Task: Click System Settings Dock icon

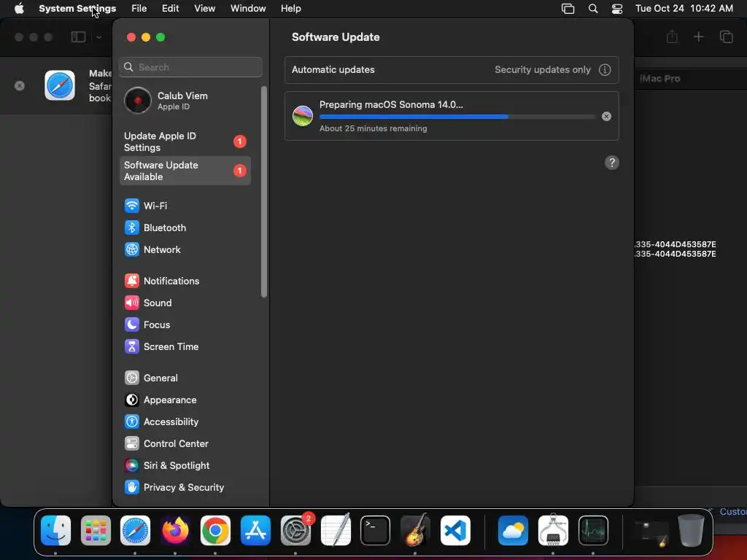Action: pos(295,531)
